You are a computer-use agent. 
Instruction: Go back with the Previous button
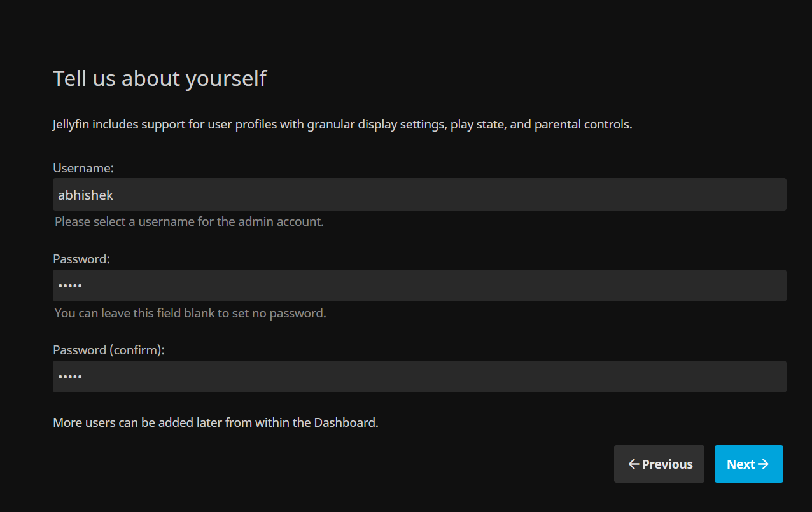[x=659, y=464]
